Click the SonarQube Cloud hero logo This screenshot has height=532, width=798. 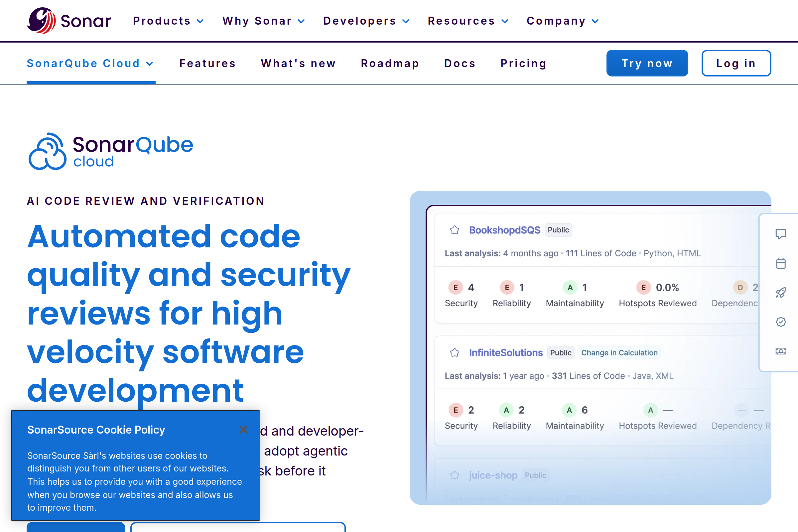[x=111, y=151]
